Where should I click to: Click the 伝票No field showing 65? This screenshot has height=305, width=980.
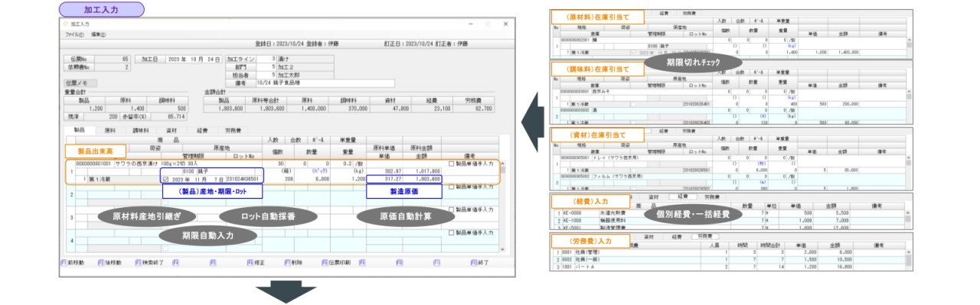(113, 59)
